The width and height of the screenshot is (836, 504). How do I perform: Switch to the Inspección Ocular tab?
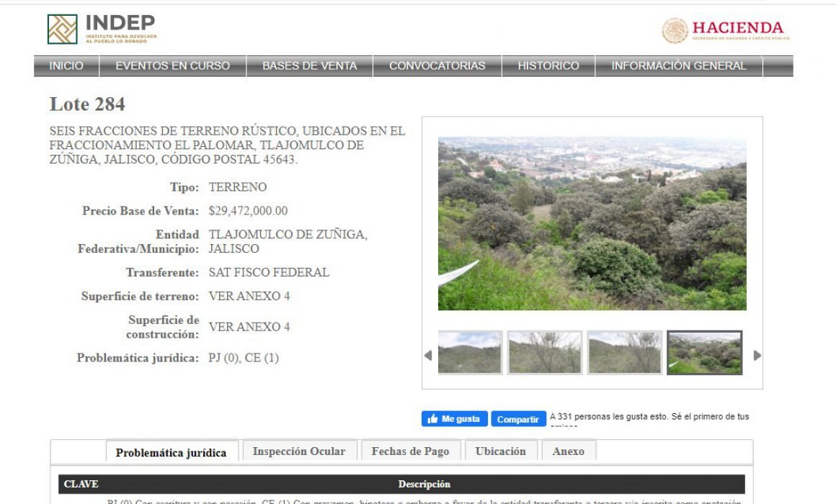pos(299,451)
